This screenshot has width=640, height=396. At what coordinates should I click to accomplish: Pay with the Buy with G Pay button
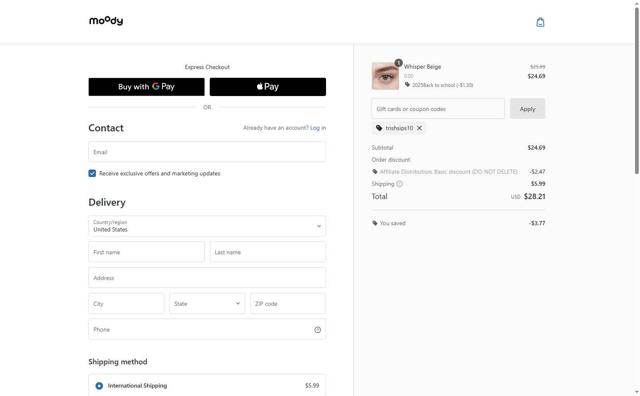pos(147,87)
